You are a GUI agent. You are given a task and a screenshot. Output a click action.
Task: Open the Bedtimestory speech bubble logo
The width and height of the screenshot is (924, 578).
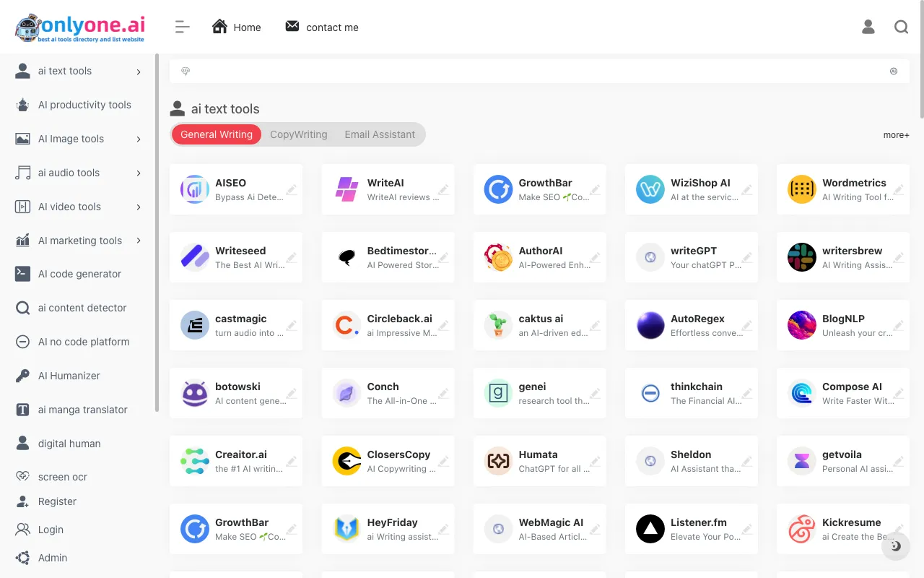pos(346,257)
